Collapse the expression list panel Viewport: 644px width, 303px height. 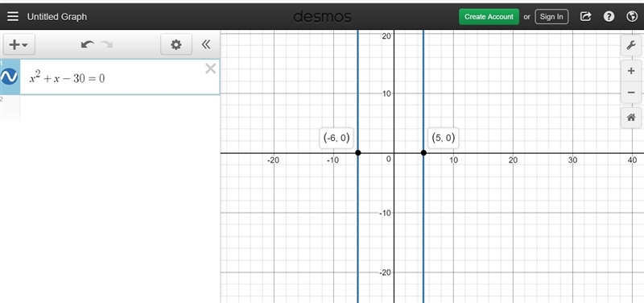tap(206, 44)
